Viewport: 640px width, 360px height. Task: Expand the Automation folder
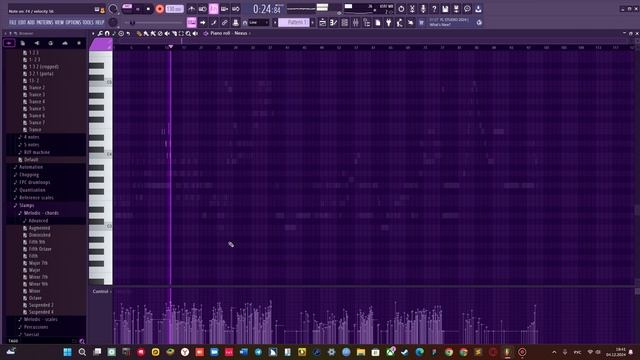(x=30, y=167)
